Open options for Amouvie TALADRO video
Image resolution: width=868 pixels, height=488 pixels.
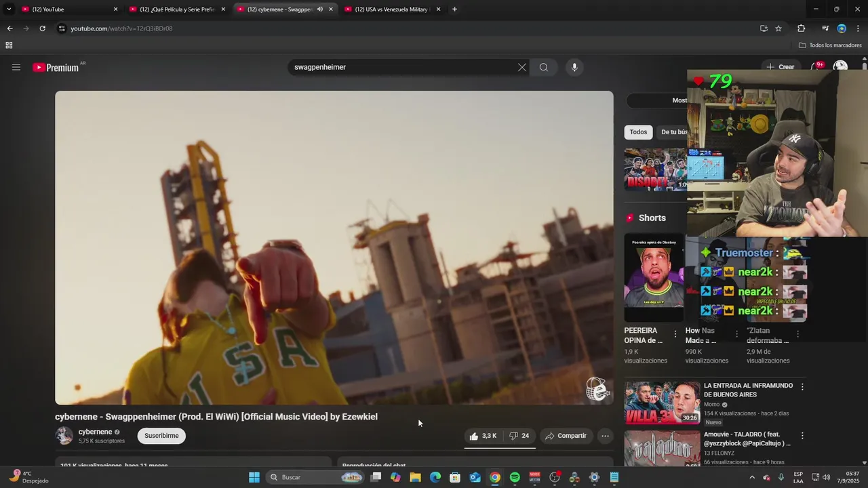point(802,436)
